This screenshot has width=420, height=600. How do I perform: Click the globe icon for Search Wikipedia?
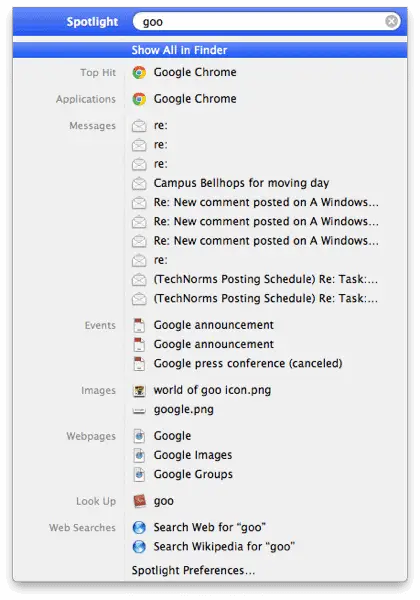click(139, 546)
